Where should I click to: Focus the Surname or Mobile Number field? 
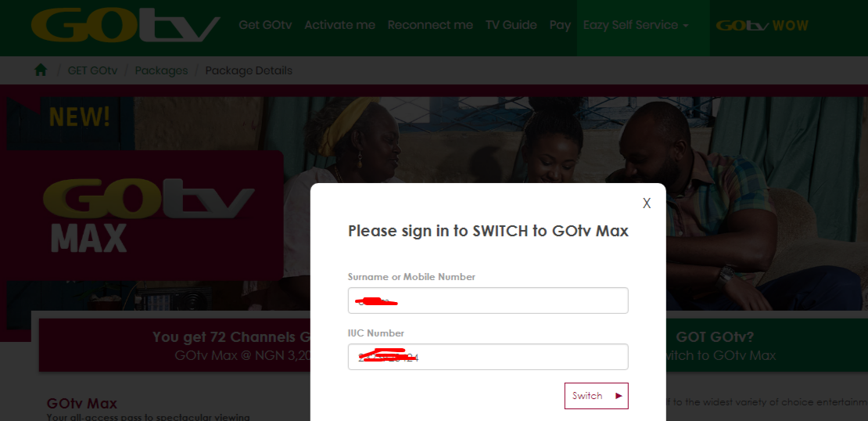pyautogui.click(x=488, y=300)
